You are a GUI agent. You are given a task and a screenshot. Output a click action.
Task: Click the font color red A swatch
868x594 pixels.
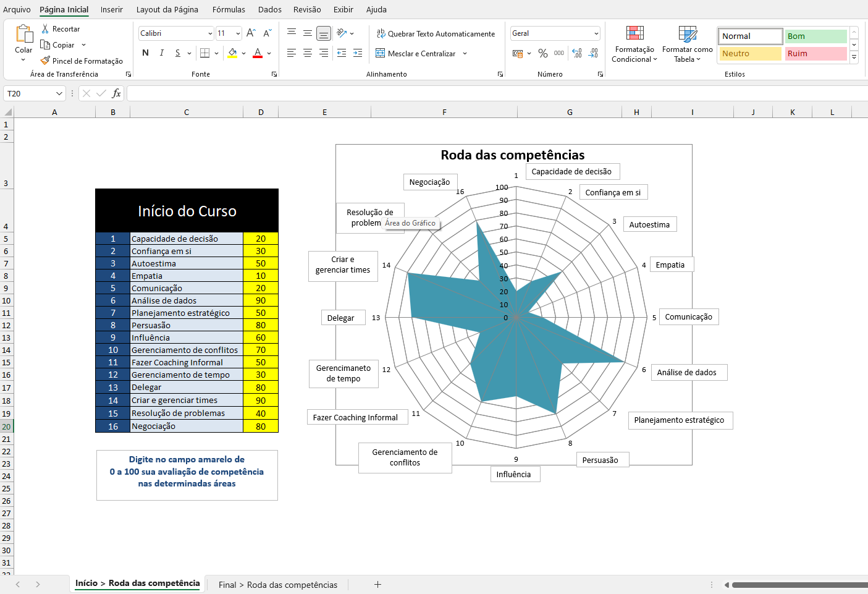(258, 53)
